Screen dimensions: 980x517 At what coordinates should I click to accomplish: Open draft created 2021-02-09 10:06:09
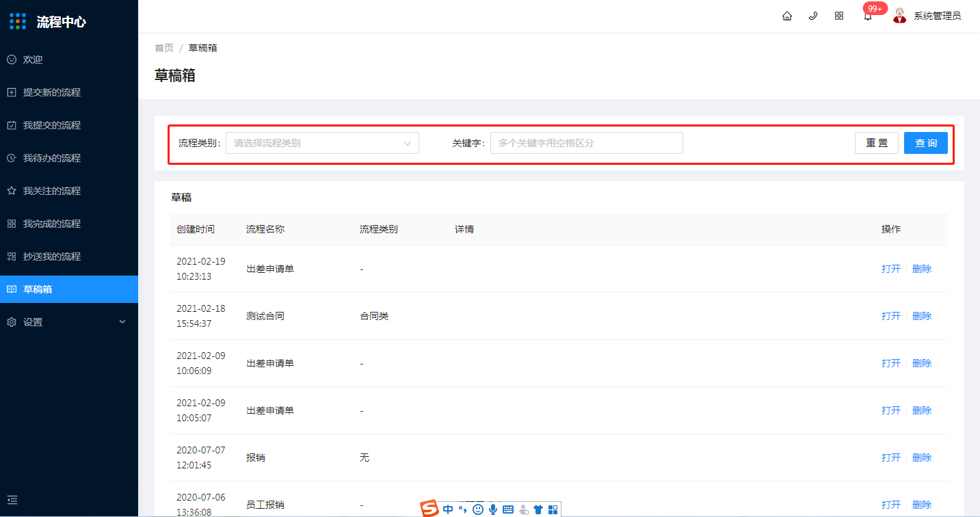[x=891, y=363]
